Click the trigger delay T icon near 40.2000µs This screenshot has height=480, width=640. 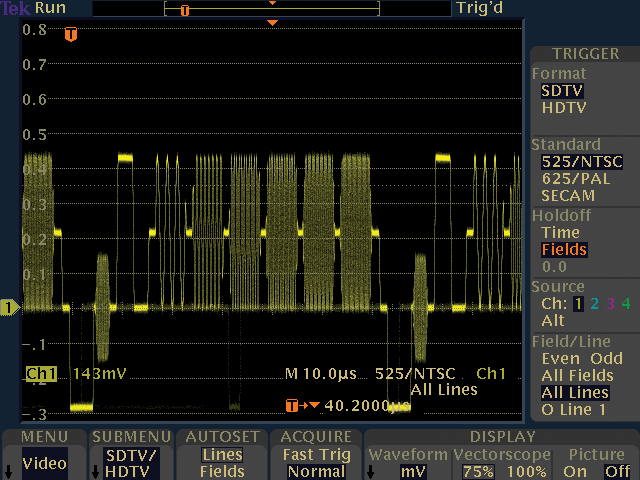(292, 405)
